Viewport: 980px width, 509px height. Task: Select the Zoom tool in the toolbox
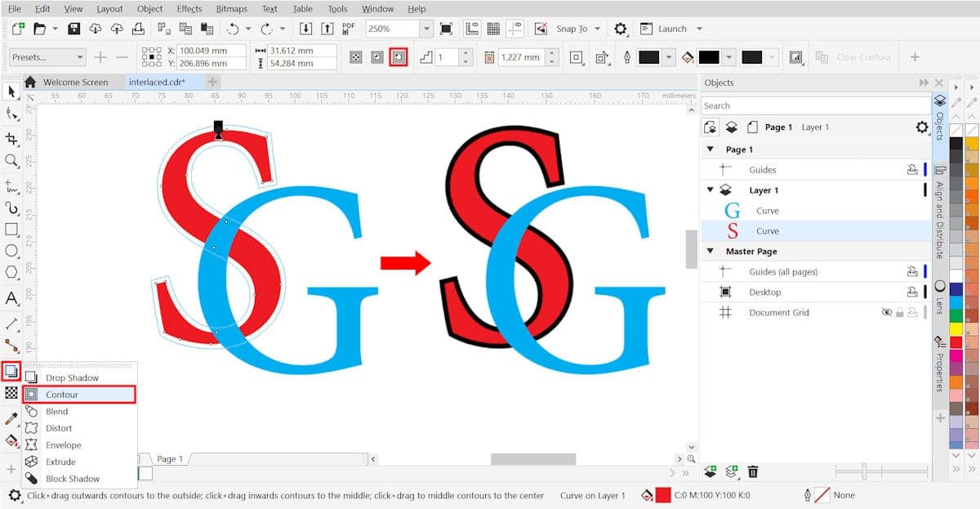[x=11, y=161]
